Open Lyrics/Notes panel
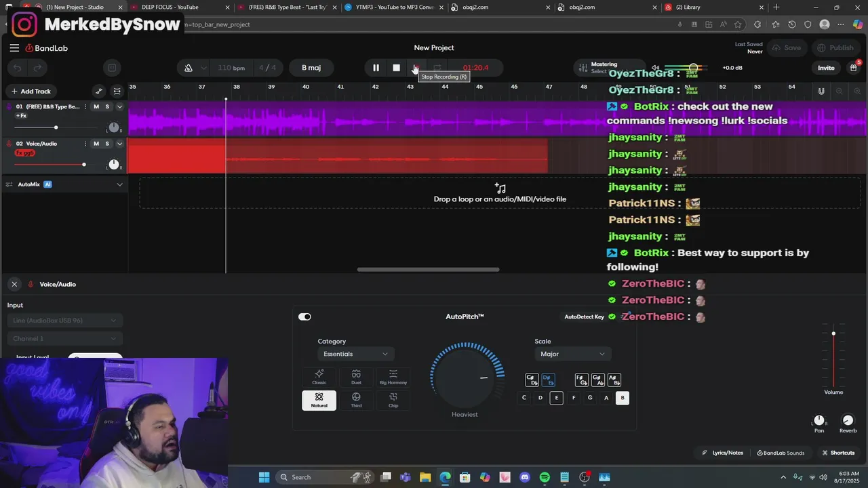Image resolution: width=868 pixels, height=488 pixels. [723, 453]
